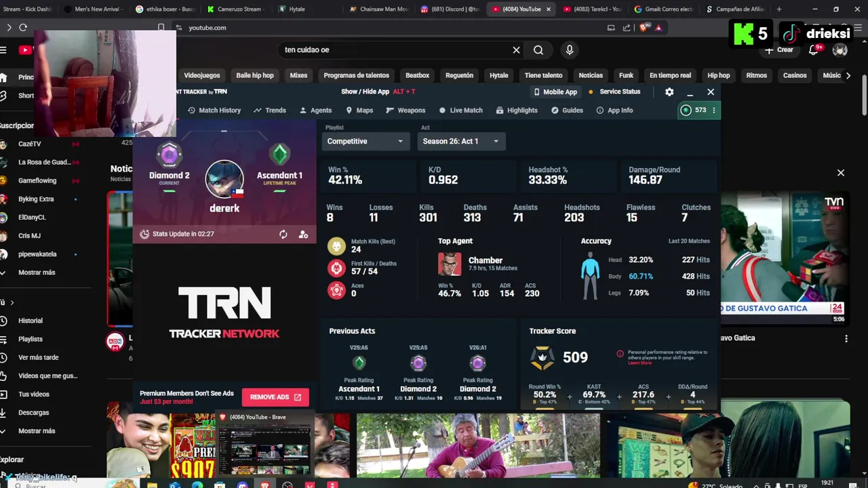Click the accuracy body figure icon
The height and width of the screenshot is (488, 868).
tap(591, 276)
